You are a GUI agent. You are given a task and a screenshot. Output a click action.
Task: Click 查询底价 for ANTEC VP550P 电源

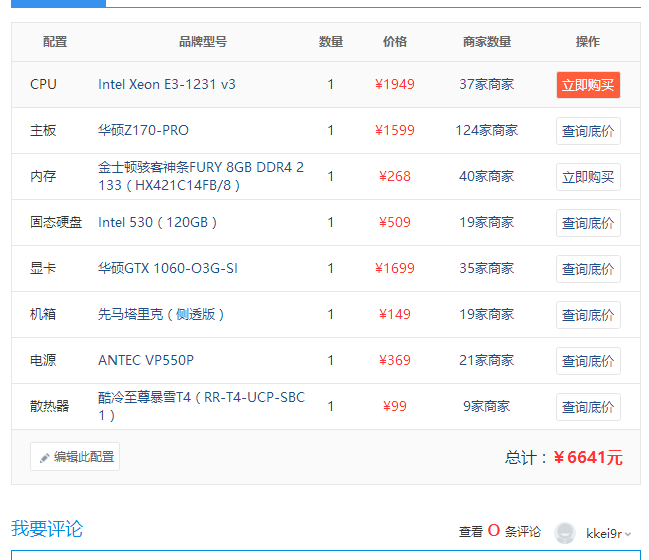[588, 361]
